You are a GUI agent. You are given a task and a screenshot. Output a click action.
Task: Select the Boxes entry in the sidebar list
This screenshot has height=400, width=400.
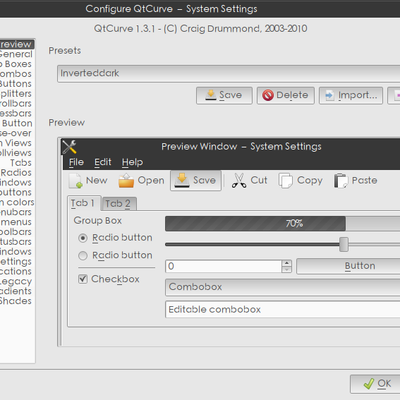tap(17, 64)
